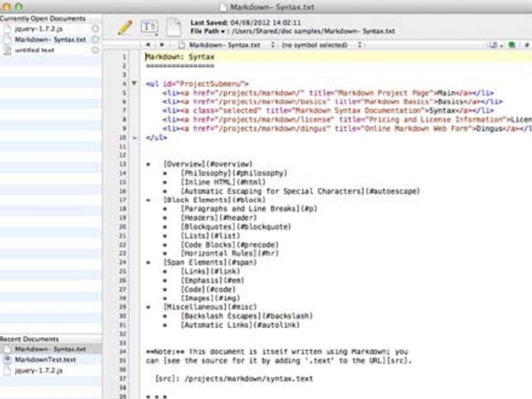The width and height of the screenshot is (532, 399).
Task: Close Markdown- Syntax.txt in open documents list
Action: click(x=95, y=39)
